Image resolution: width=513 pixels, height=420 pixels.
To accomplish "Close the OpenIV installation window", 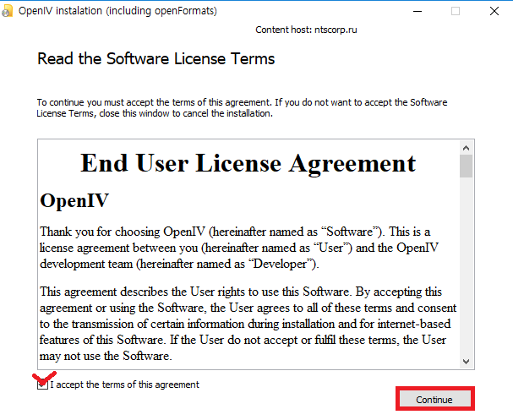I will tap(494, 11).
